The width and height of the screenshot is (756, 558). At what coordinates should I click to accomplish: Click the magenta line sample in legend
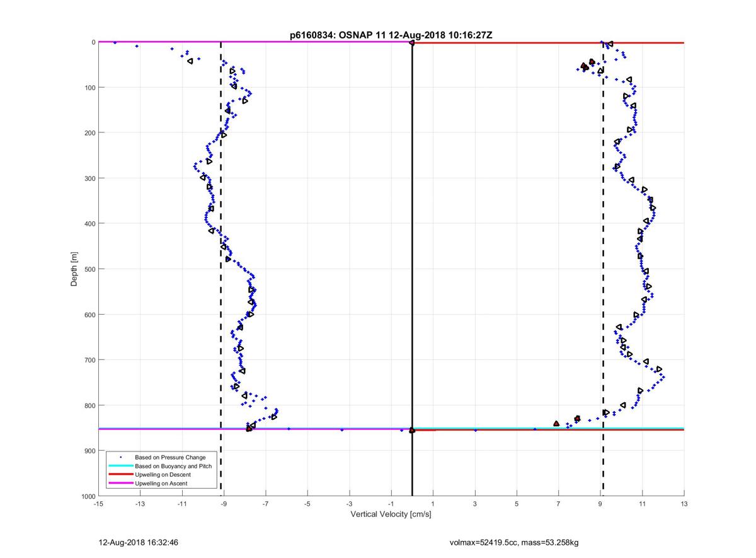tap(120, 484)
